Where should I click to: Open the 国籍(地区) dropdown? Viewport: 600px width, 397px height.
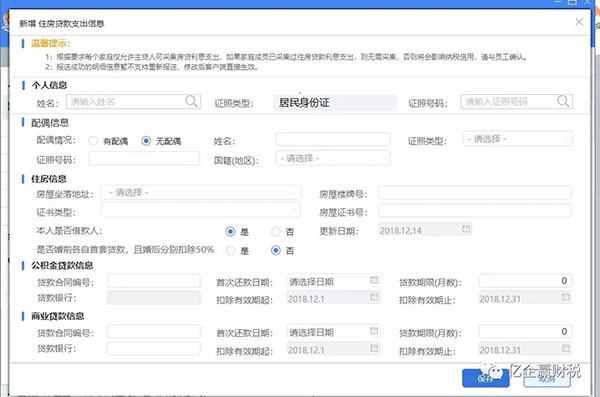(333, 158)
